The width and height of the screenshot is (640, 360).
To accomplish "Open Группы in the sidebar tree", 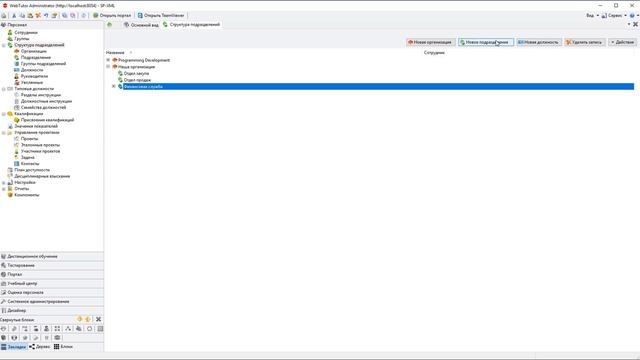I will point(22,39).
